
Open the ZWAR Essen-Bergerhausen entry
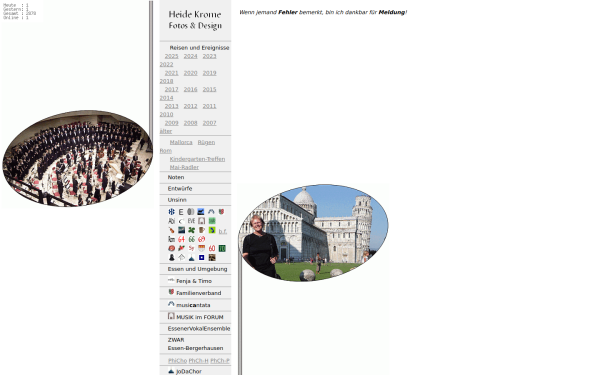click(195, 344)
